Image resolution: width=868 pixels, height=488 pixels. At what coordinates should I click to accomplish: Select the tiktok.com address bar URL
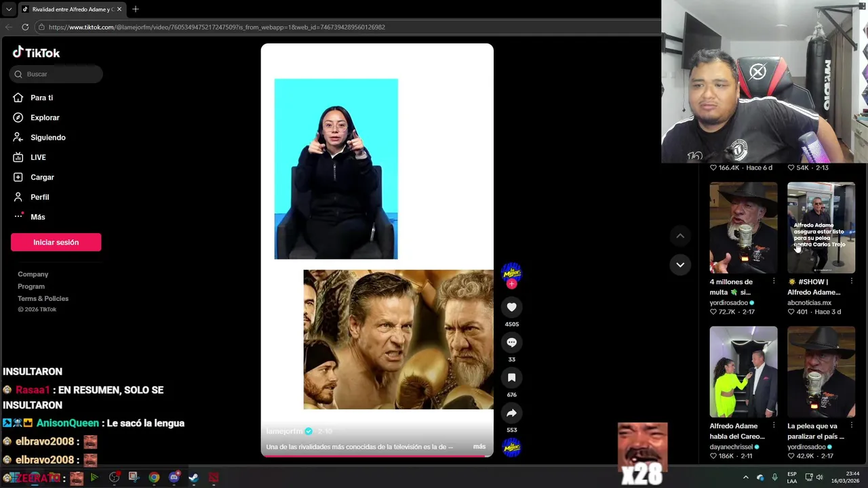217,27
